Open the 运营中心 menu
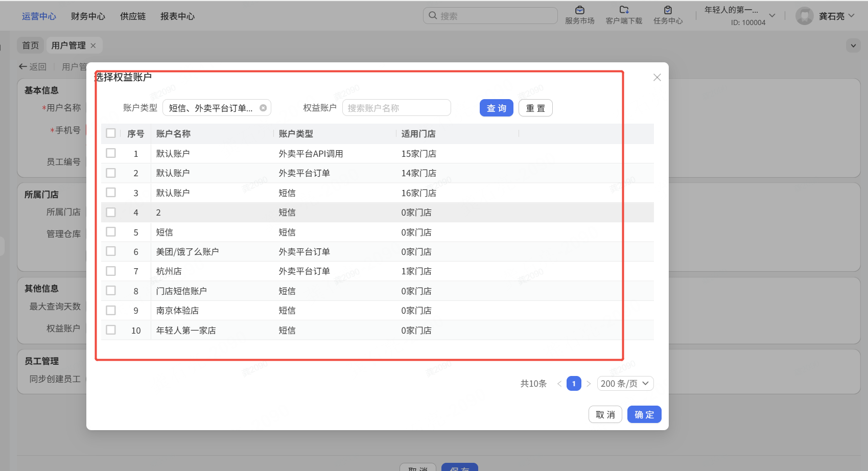The height and width of the screenshot is (471, 868). pos(39,16)
